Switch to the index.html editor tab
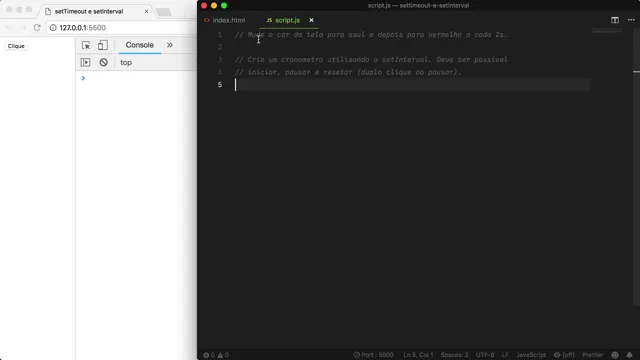640x360 pixels. tap(229, 20)
